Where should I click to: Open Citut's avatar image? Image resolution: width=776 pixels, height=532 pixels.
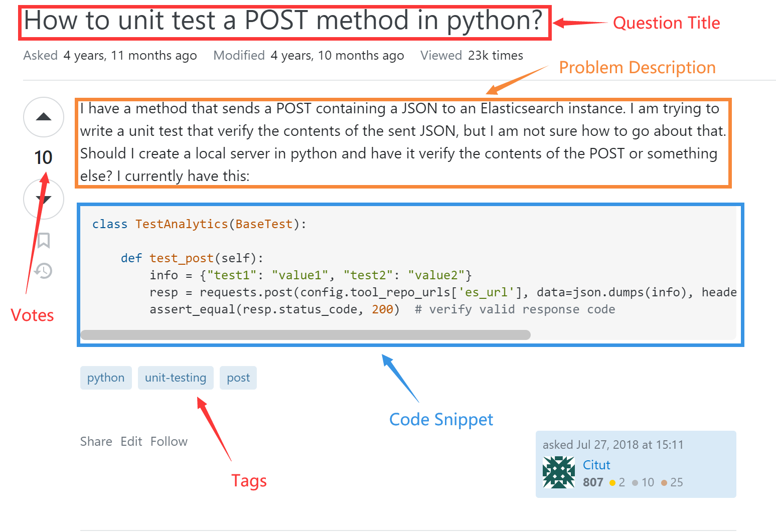(559, 472)
